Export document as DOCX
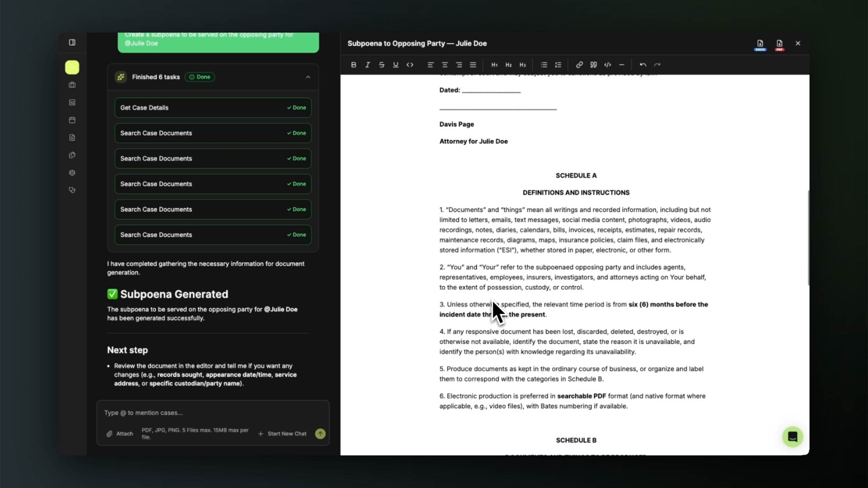The width and height of the screenshot is (868, 488). (760, 44)
